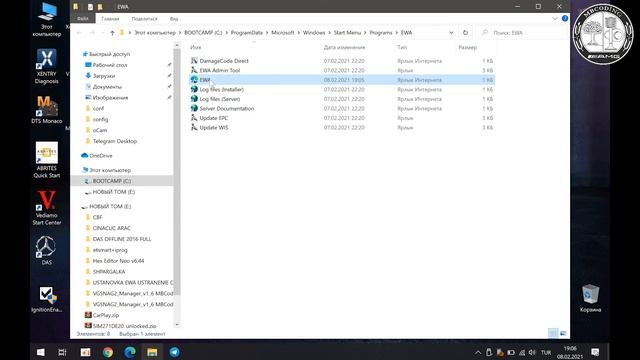Sort by Тип column header
The image size is (640, 360).
click(402, 47)
